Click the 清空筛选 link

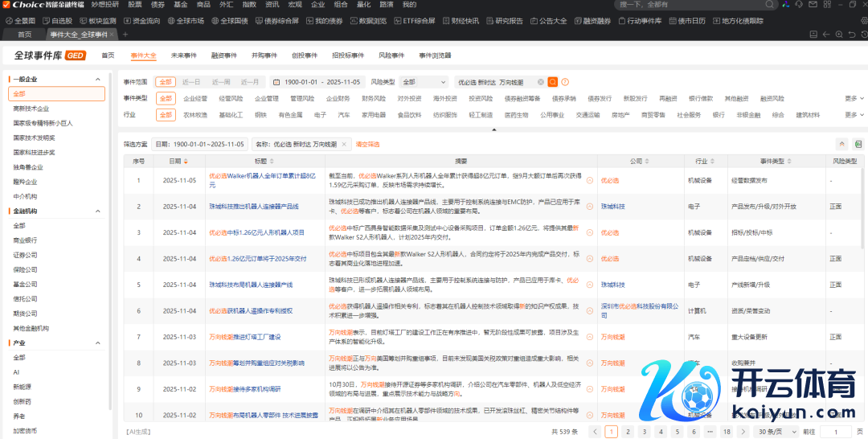pyautogui.click(x=367, y=145)
